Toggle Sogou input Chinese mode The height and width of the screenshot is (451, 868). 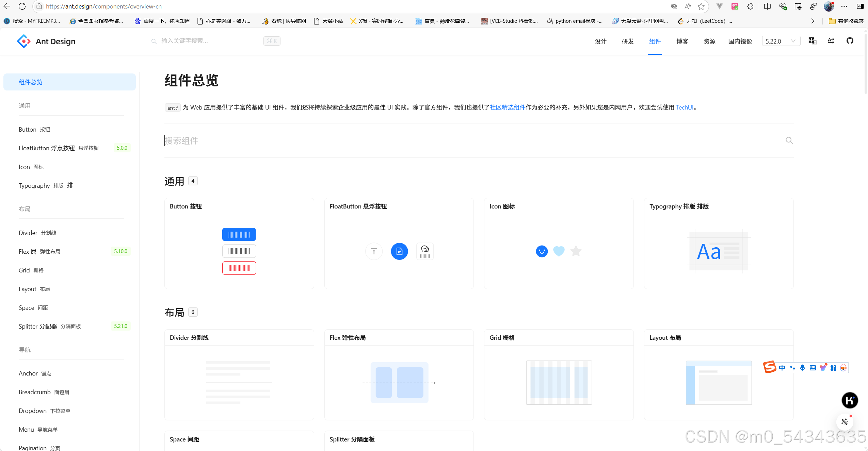tap(782, 368)
